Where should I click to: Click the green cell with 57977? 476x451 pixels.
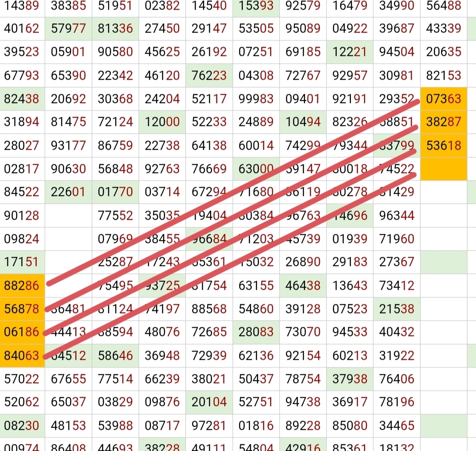point(68,29)
